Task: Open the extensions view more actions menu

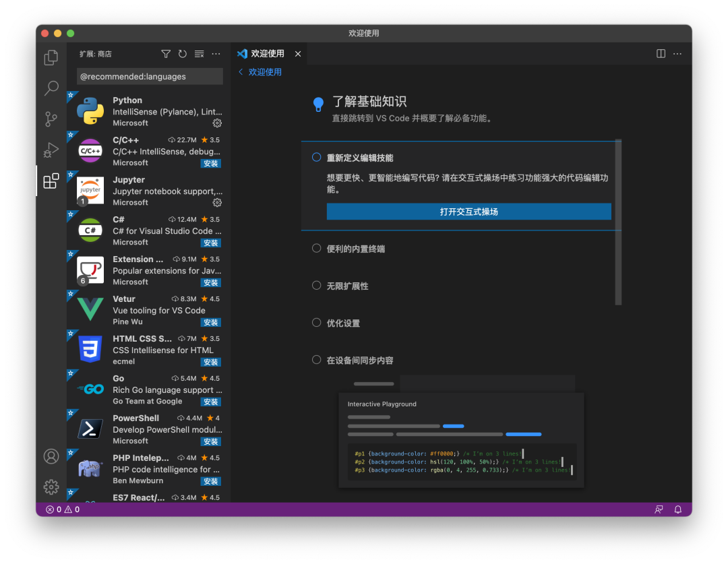Action: coord(216,54)
